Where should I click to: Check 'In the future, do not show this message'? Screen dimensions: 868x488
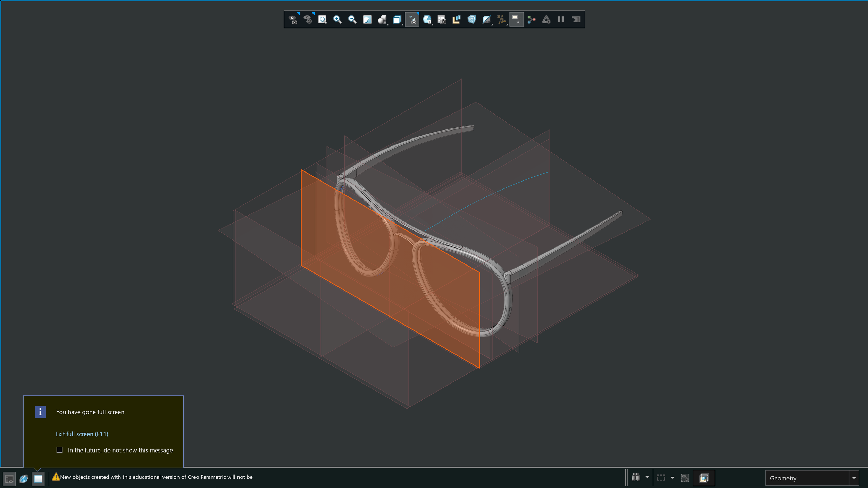(x=60, y=450)
